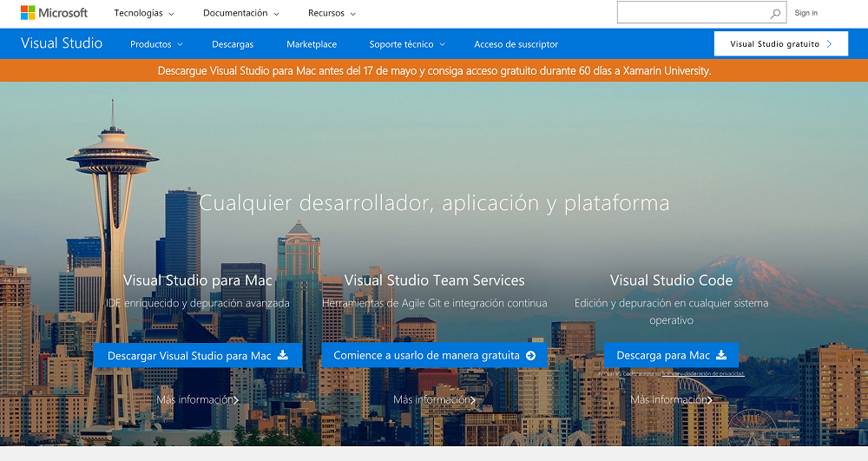This screenshot has height=461, width=868.
Task: Click 'Edición y depuración en cualquier sistema operativo'
Action: click(x=672, y=312)
